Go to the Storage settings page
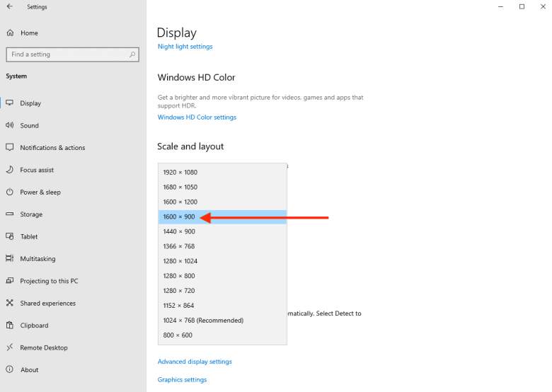Viewport: 552px width, 392px height. [x=31, y=214]
